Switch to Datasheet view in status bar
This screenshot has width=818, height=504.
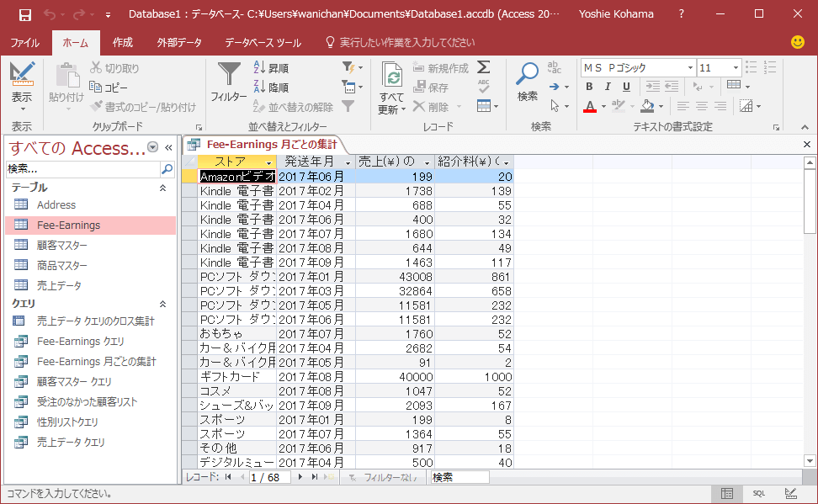(x=727, y=493)
